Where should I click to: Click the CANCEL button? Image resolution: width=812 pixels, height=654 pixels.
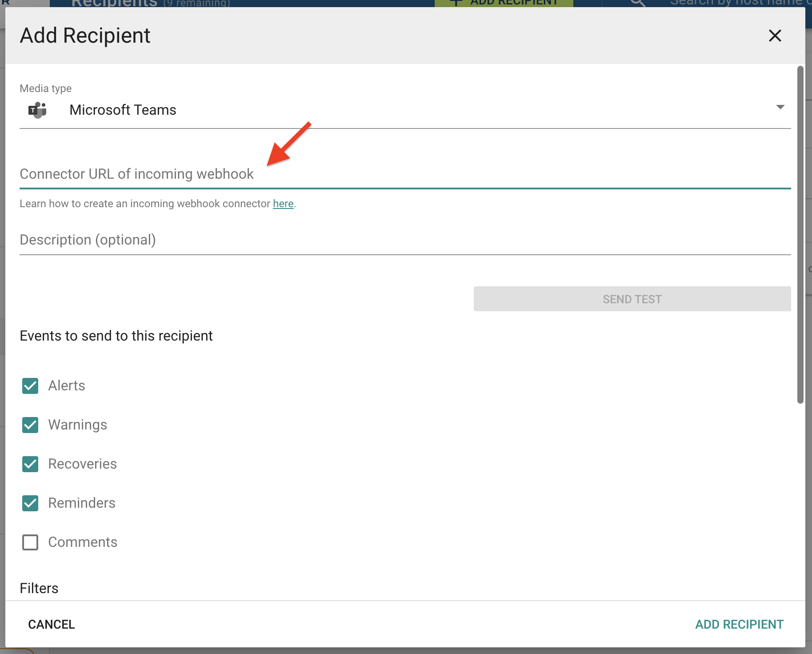click(52, 624)
